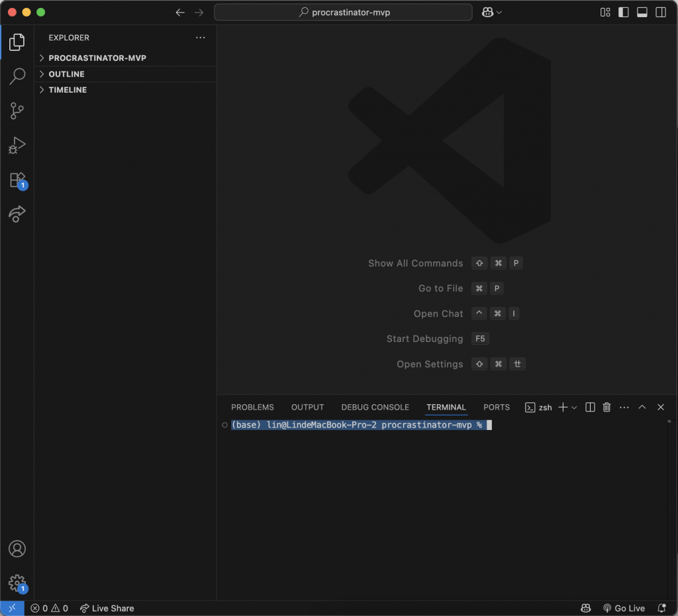Image resolution: width=678 pixels, height=616 pixels.
Task: Switch to the PROBLEMS tab
Action: [252, 408]
